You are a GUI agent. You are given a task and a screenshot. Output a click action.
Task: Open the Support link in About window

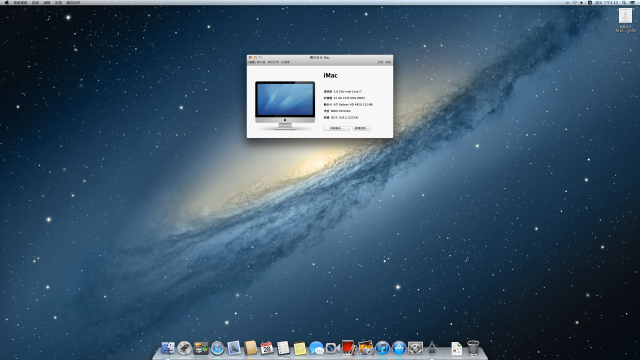coord(380,62)
